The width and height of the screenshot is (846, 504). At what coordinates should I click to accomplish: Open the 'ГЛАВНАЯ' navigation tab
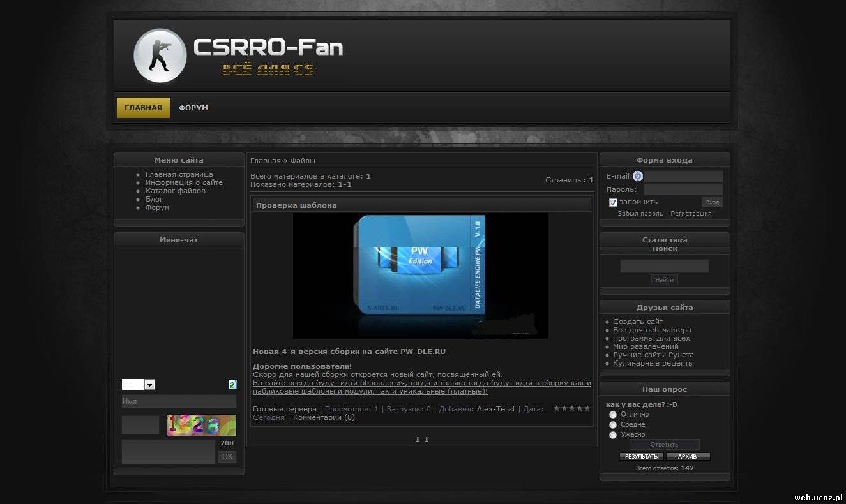click(143, 108)
